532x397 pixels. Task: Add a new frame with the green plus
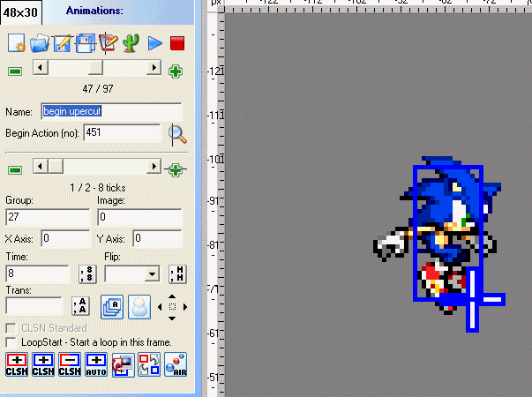[x=176, y=169]
